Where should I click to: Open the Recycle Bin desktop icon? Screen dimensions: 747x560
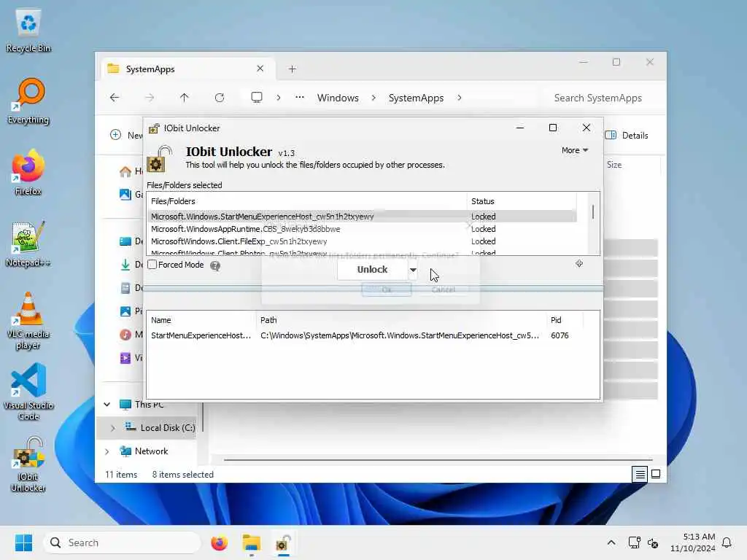28,31
